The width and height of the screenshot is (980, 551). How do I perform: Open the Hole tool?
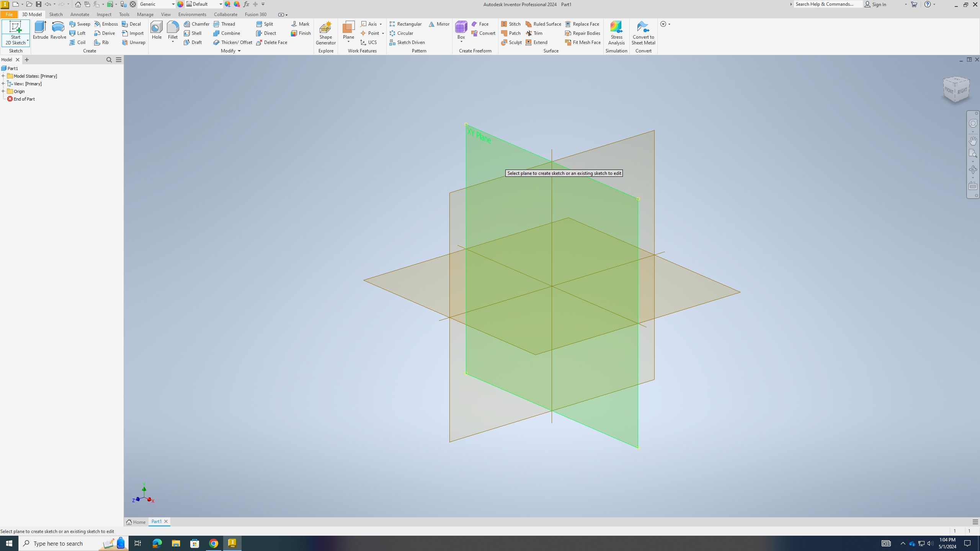click(157, 30)
